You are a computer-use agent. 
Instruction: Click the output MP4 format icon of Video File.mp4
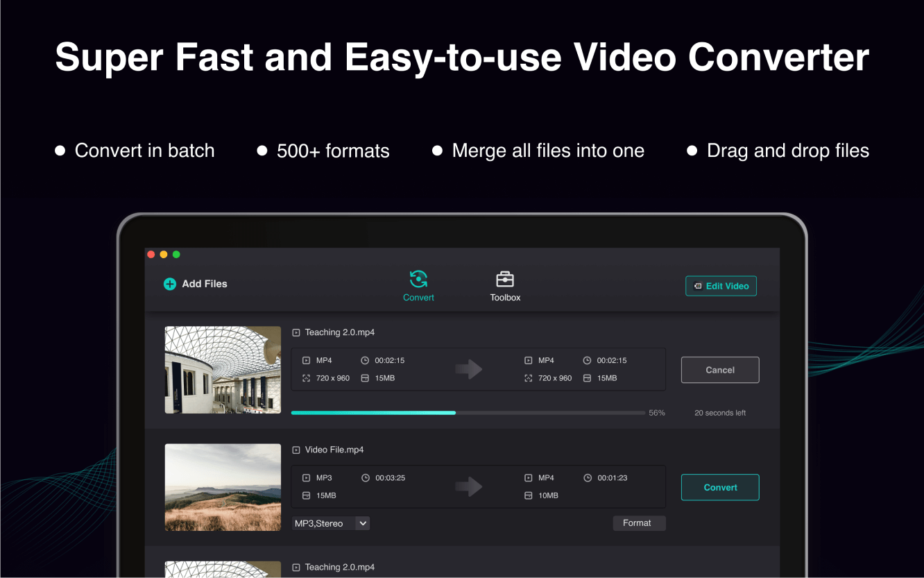529,477
